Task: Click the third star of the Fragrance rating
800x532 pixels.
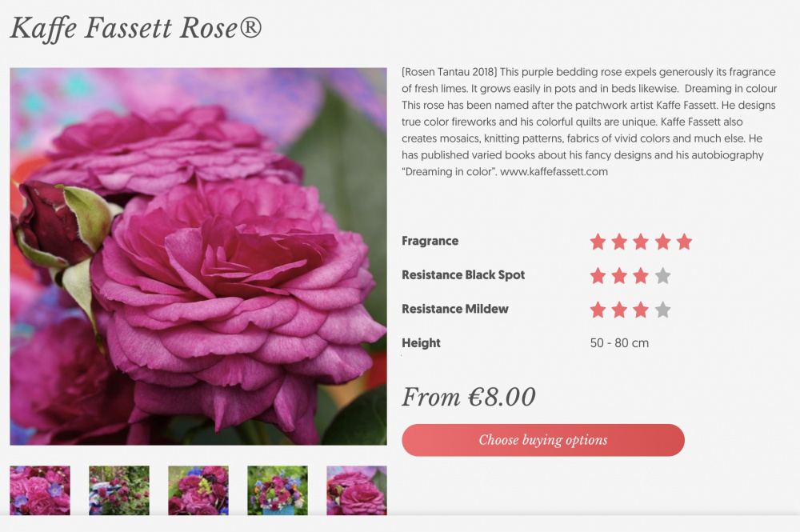Action: 641,242
